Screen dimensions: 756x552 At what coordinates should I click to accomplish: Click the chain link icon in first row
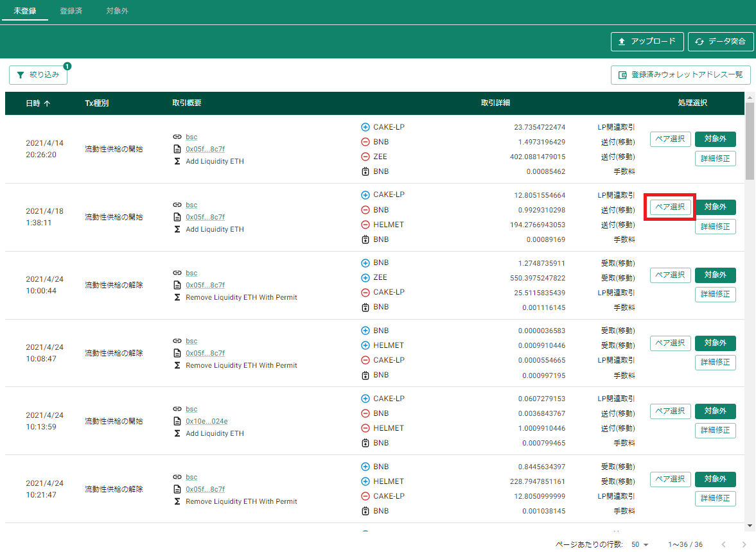point(177,137)
